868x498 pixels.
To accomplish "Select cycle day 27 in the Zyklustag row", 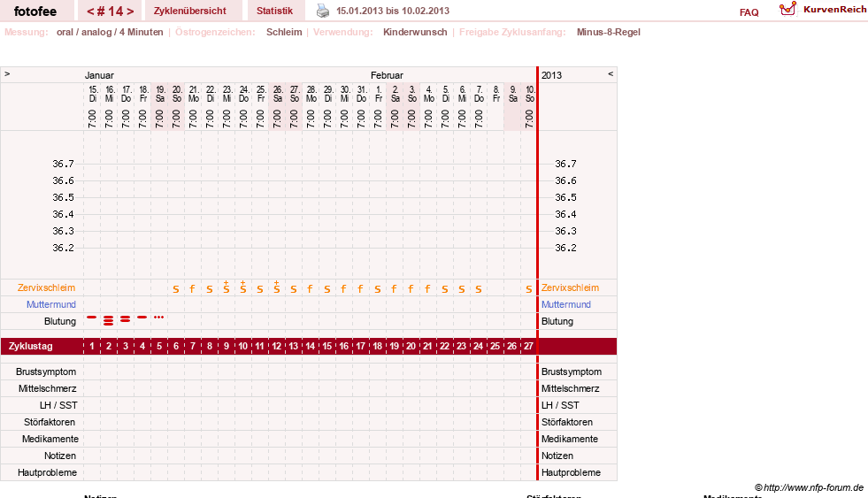I will pyautogui.click(x=528, y=347).
